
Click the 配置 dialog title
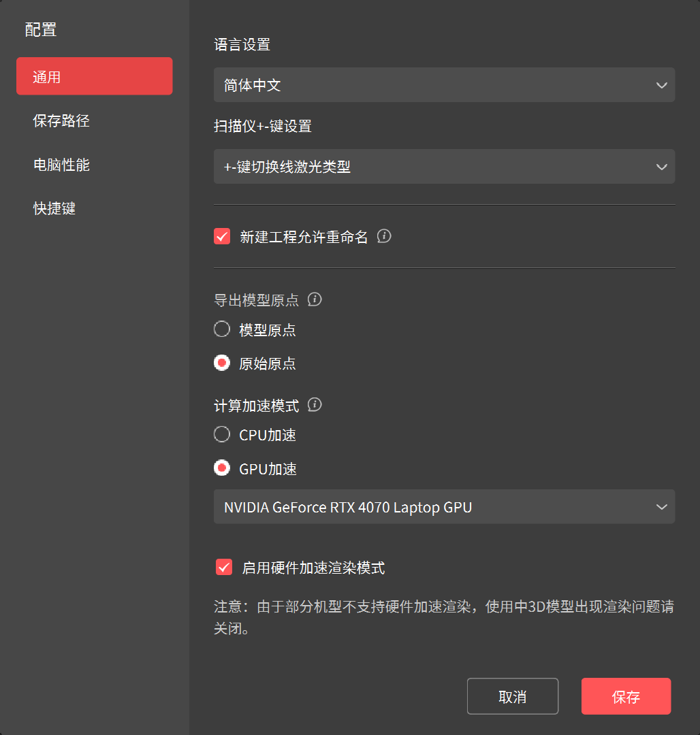click(x=41, y=29)
